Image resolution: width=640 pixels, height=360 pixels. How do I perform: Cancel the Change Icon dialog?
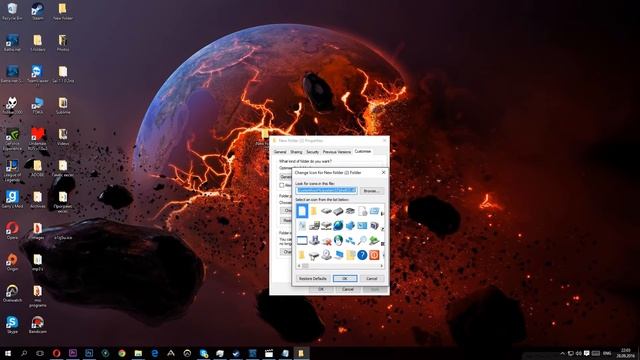point(372,278)
